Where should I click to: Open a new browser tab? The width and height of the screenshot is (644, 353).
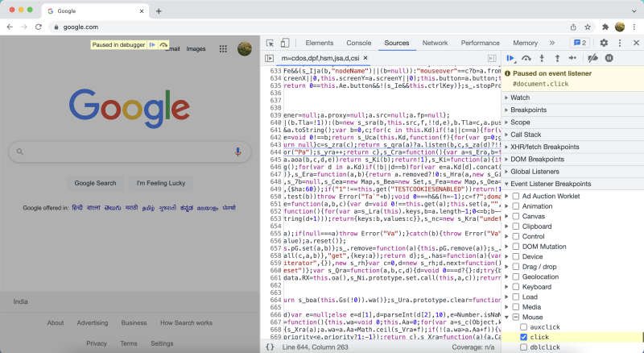(x=159, y=11)
